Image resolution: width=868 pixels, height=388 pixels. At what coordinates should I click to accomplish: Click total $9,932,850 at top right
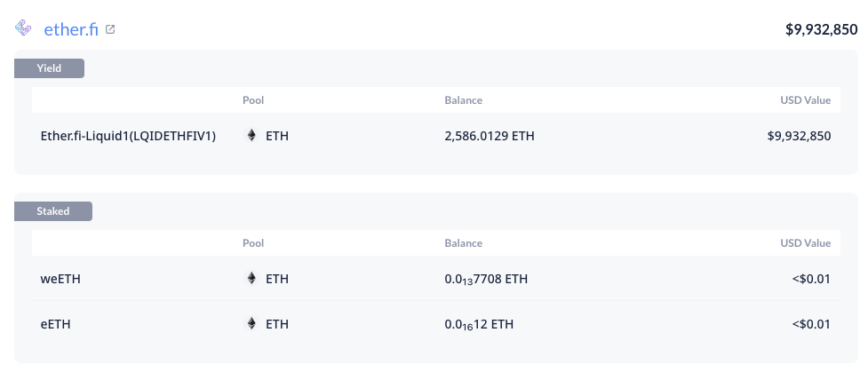(822, 29)
